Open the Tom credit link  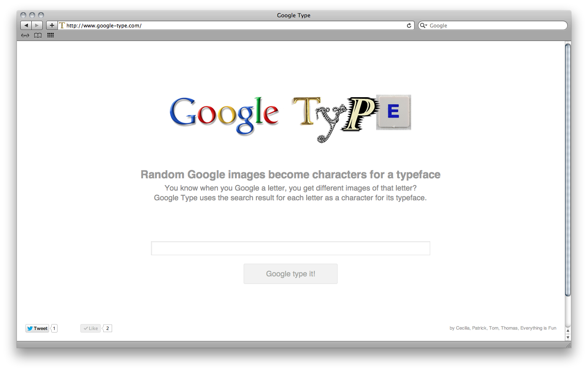(493, 328)
